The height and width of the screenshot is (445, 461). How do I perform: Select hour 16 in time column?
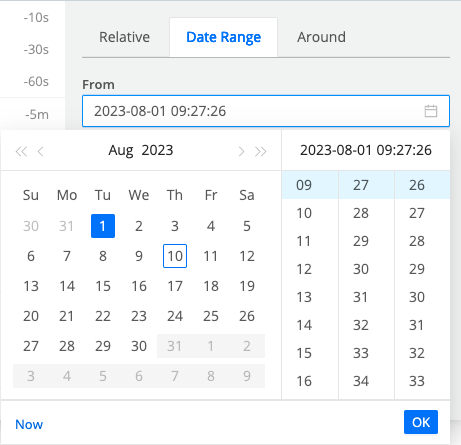click(310, 381)
